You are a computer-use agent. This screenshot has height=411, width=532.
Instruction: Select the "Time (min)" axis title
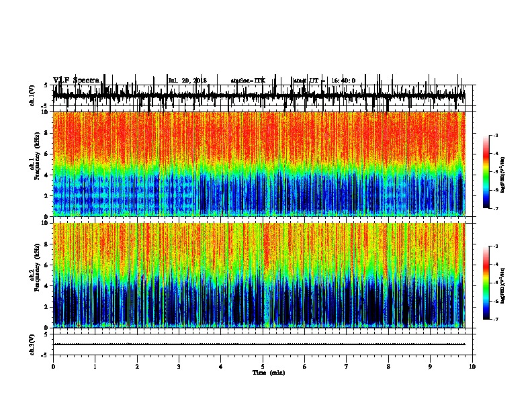[269, 373]
